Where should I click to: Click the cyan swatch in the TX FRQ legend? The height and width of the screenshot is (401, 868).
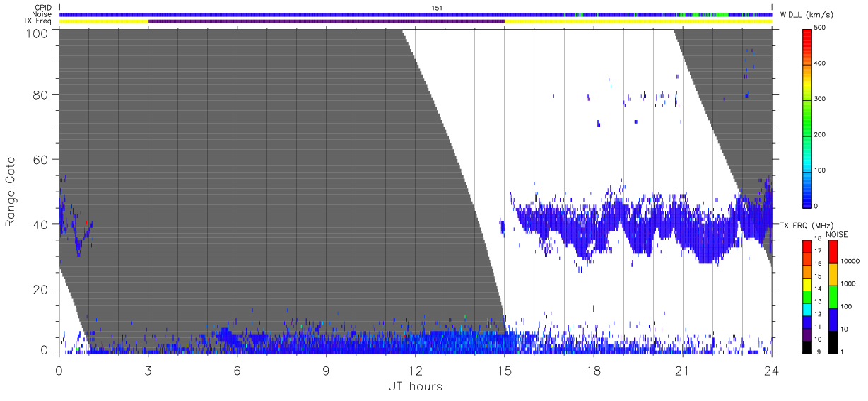(807, 310)
